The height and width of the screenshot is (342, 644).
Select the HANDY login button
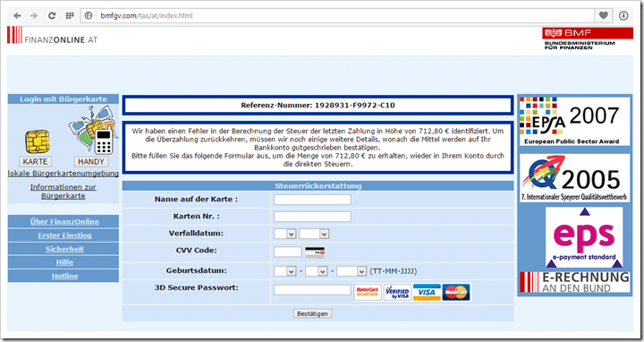tap(90, 161)
